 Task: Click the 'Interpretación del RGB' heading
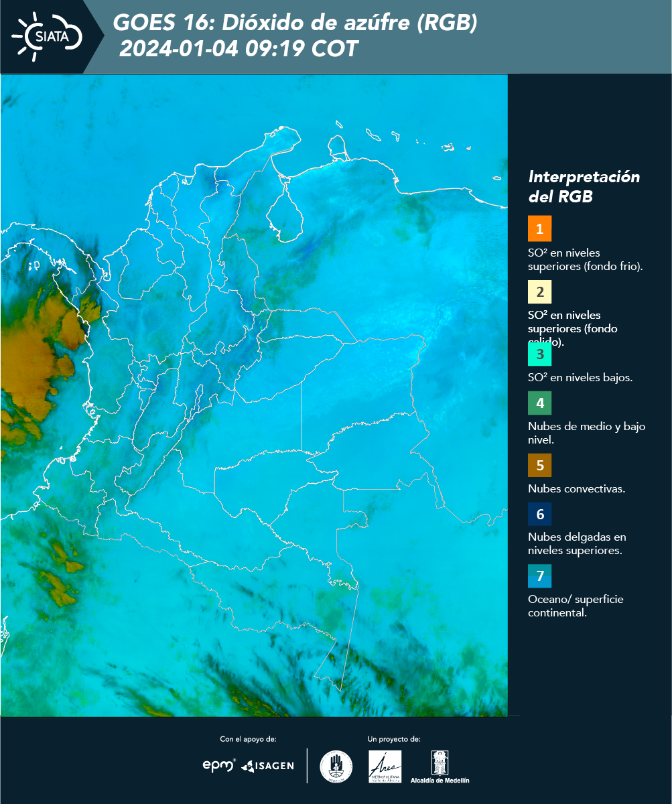click(x=584, y=187)
